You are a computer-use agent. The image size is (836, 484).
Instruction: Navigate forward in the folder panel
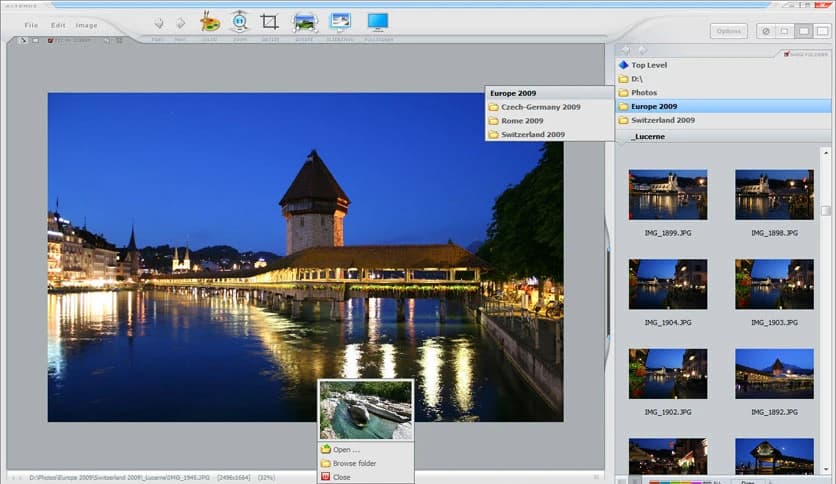pos(642,50)
